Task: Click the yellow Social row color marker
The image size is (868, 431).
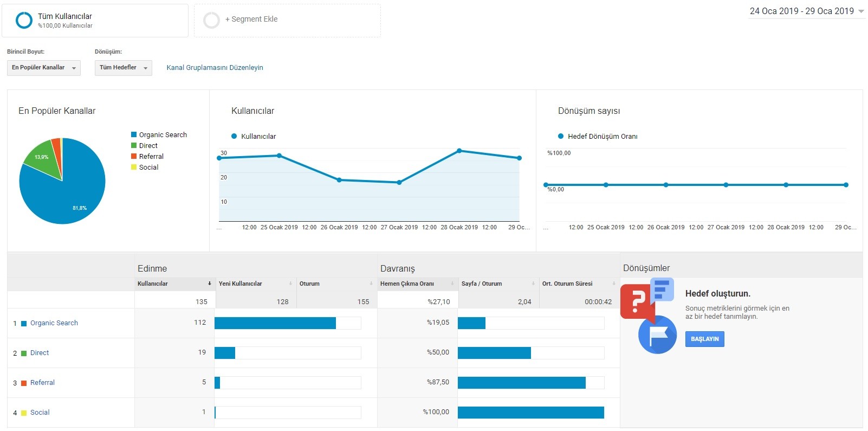Action: coord(24,413)
